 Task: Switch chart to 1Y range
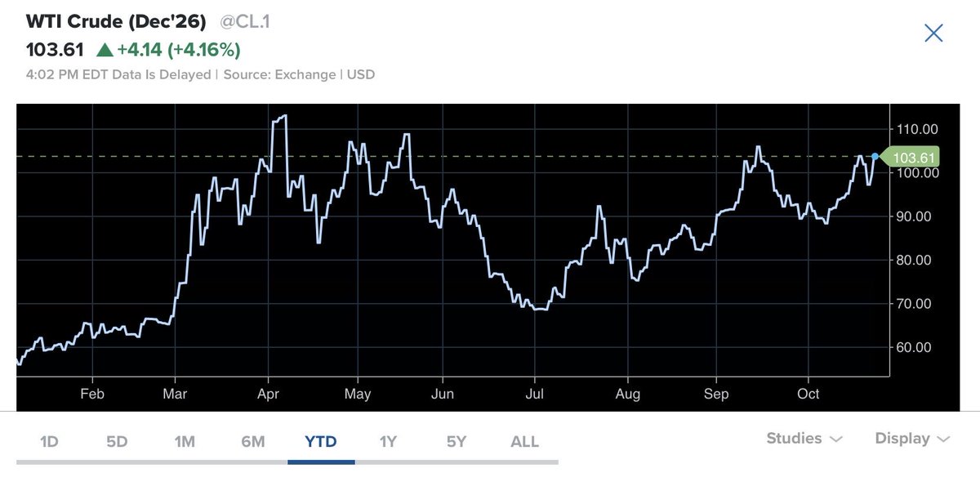388,442
